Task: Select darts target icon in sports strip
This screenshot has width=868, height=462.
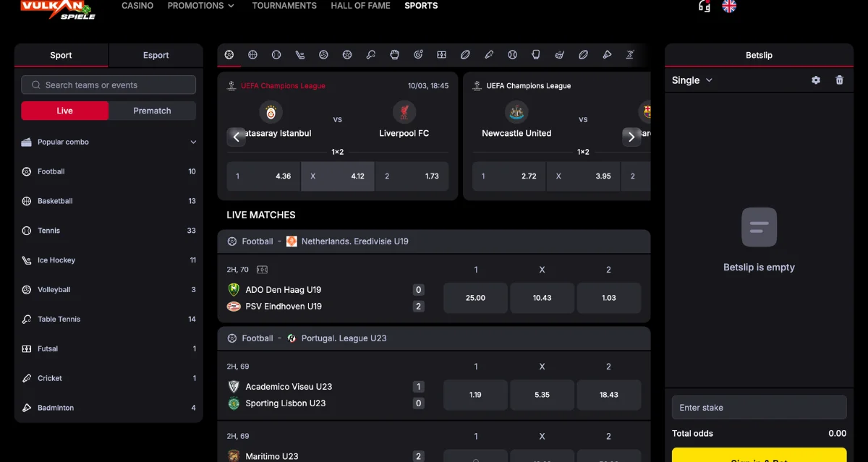Action: click(x=418, y=54)
